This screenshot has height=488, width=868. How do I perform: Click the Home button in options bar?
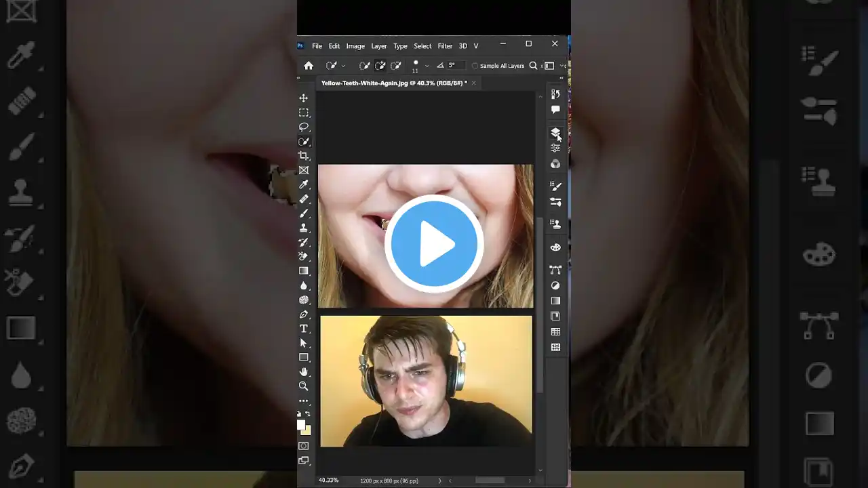click(309, 66)
